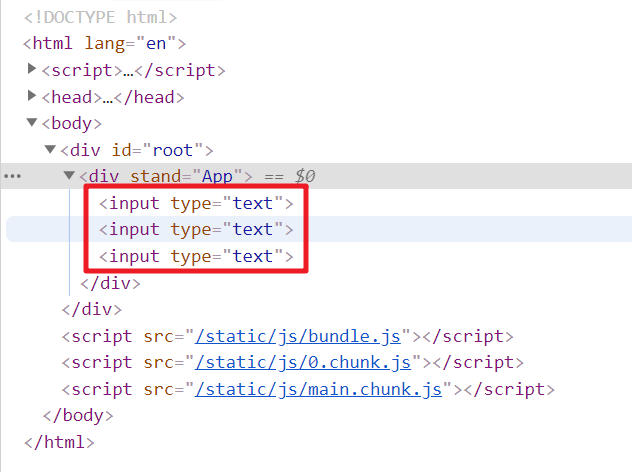Click the closing </html> tag
This screenshot has height=472, width=632.
pyautogui.click(x=59, y=442)
